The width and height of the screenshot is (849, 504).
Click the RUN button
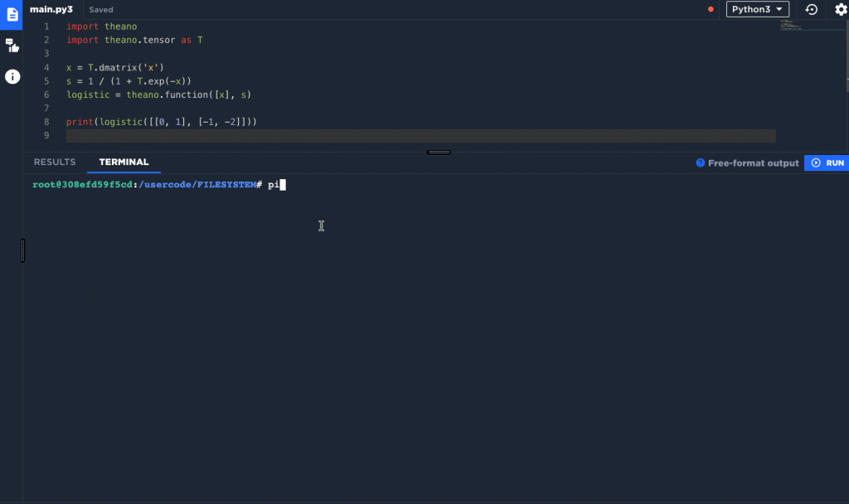click(x=827, y=163)
